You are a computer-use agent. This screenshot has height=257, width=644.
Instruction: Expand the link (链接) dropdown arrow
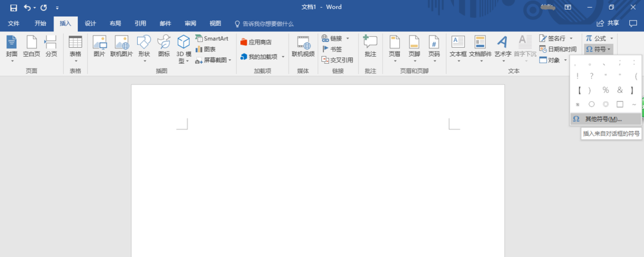pos(348,38)
